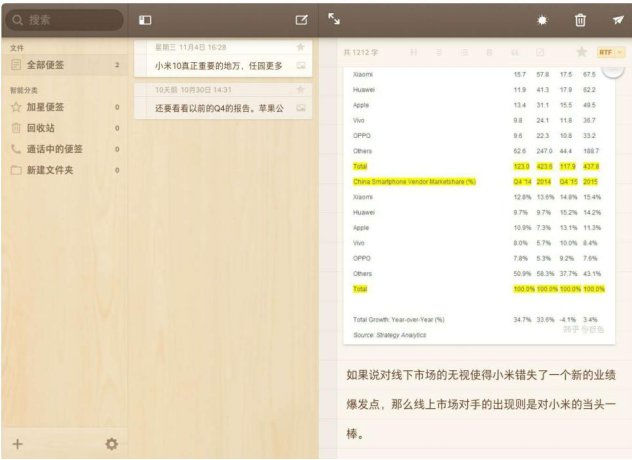Click Source: Strategy Analytics text

coord(389,335)
